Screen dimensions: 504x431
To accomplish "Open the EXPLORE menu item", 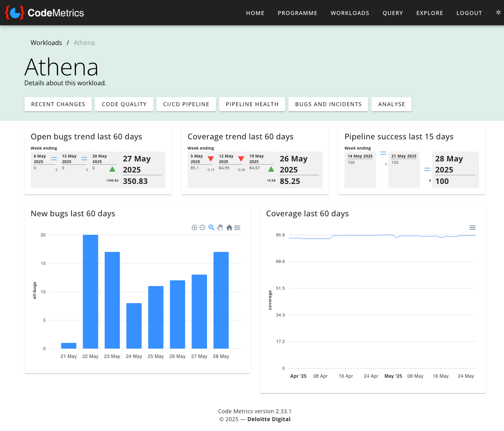I will pos(430,13).
